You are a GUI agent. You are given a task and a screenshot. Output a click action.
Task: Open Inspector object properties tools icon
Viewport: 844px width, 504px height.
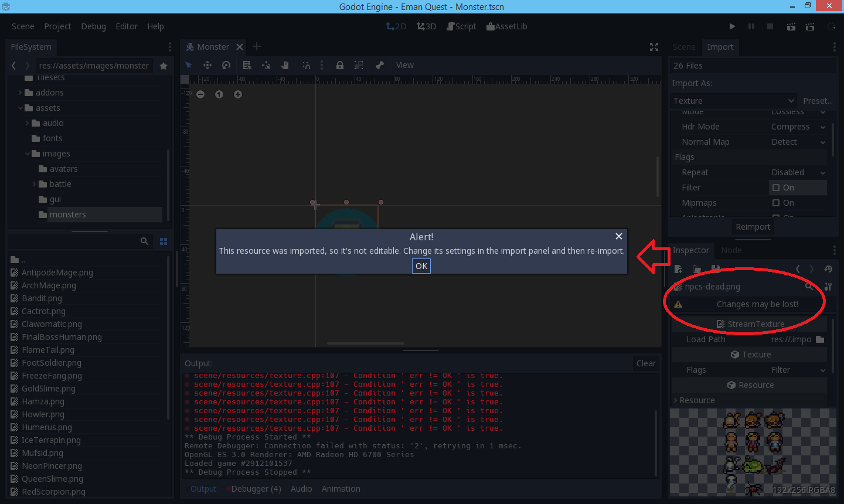click(828, 287)
